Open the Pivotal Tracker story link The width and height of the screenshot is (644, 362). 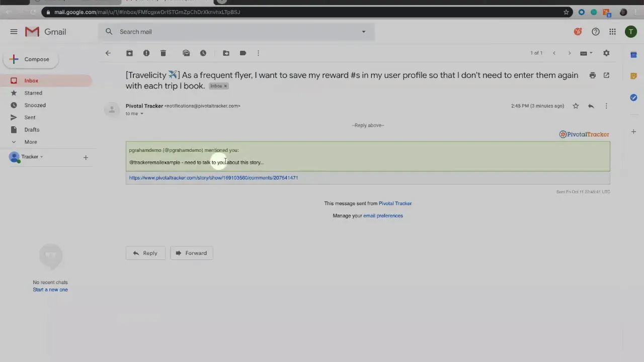[x=213, y=177]
